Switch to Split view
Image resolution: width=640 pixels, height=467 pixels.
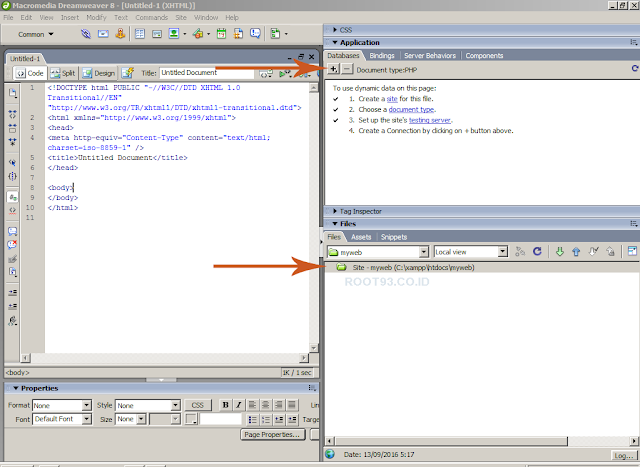point(63,73)
